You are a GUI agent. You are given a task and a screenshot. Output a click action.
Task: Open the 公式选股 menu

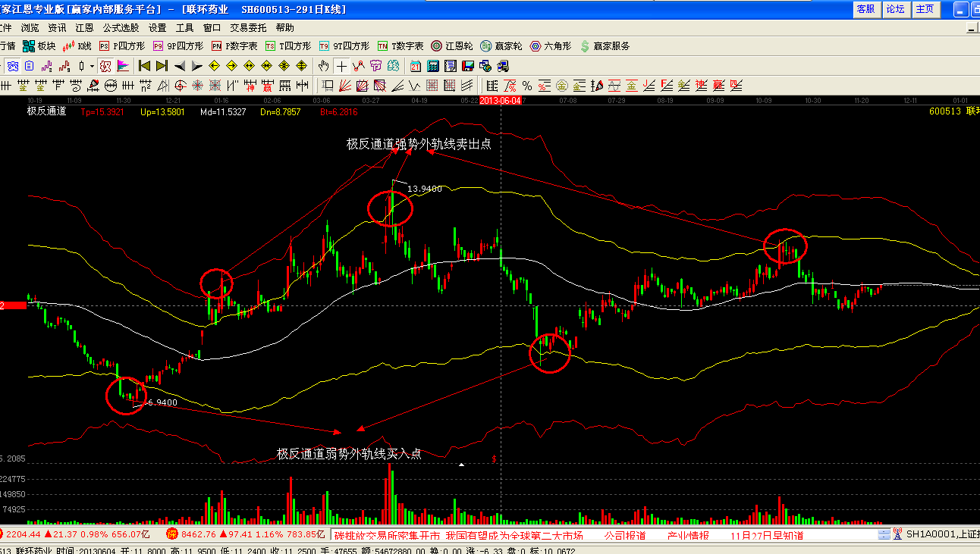click(x=121, y=28)
